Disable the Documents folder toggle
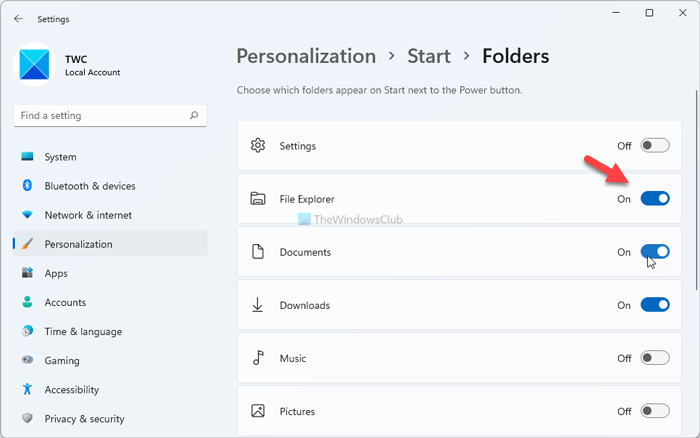Image resolution: width=700 pixels, height=438 pixels. click(655, 252)
